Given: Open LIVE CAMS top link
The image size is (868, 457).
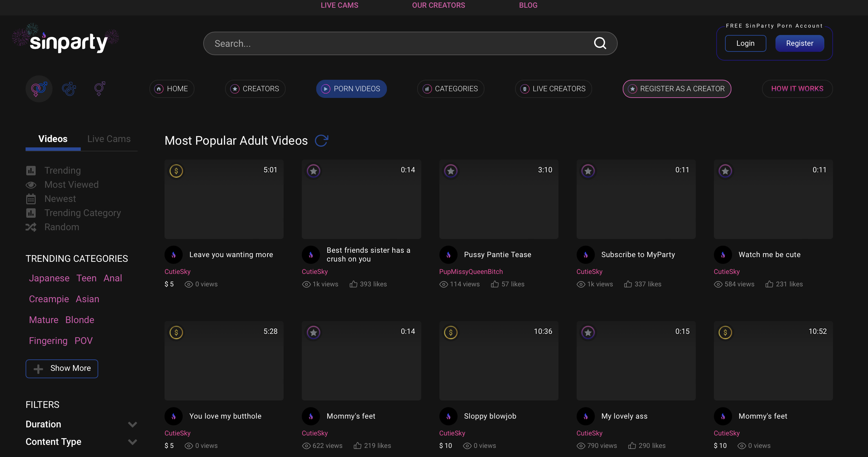Looking at the screenshot, I should [x=339, y=5].
